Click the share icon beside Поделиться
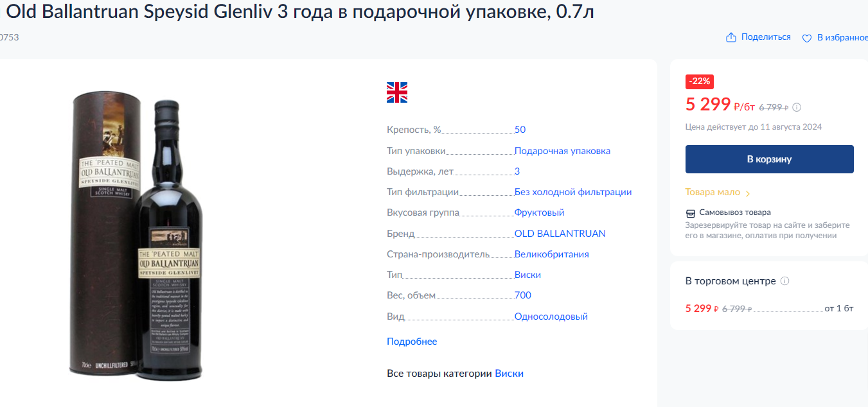 pyautogui.click(x=731, y=37)
